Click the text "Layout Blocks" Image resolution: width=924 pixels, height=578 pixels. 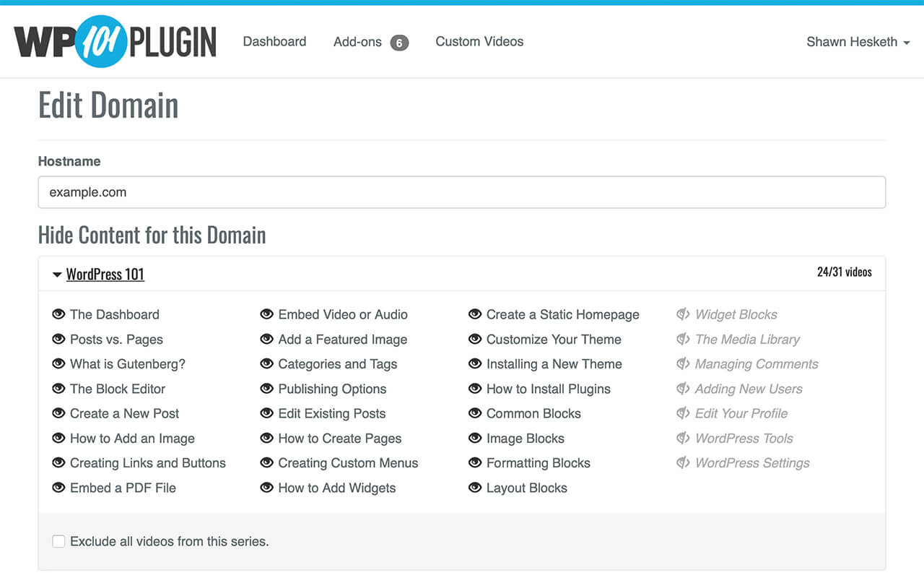(527, 488)
